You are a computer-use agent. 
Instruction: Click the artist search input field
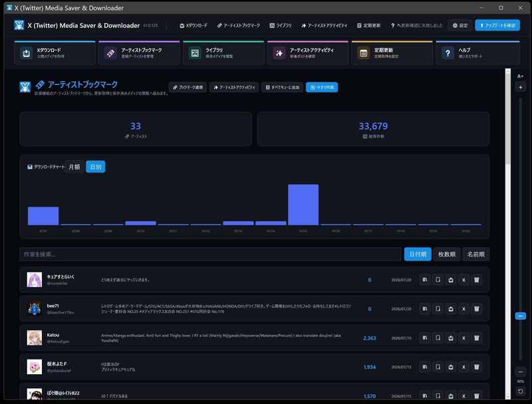pyautogui.click(x=210, y=254)
